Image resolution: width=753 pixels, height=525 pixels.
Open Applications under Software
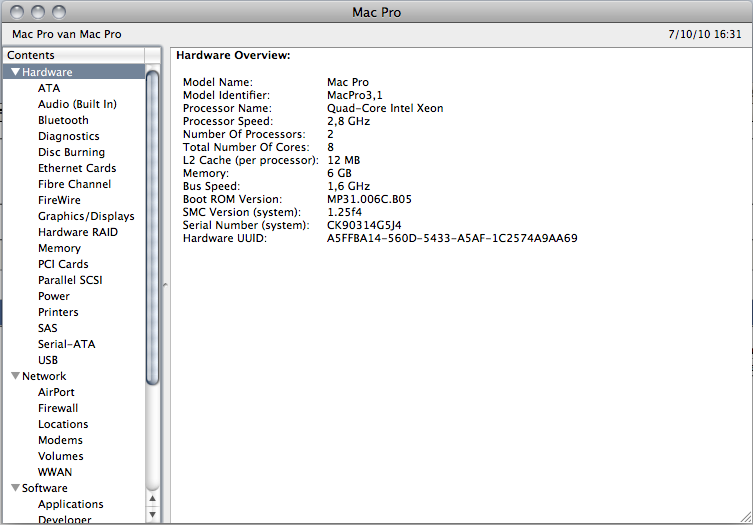tap(71, 504)
